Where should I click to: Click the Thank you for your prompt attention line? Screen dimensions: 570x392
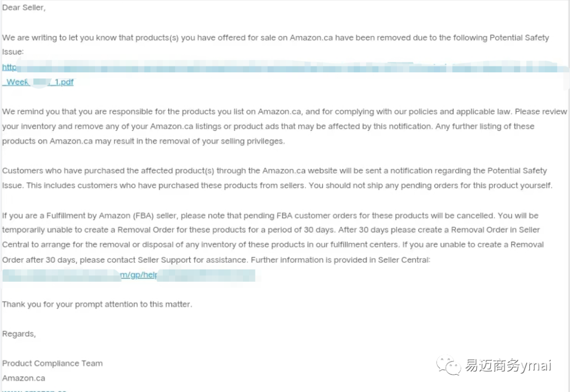[97, 304]
